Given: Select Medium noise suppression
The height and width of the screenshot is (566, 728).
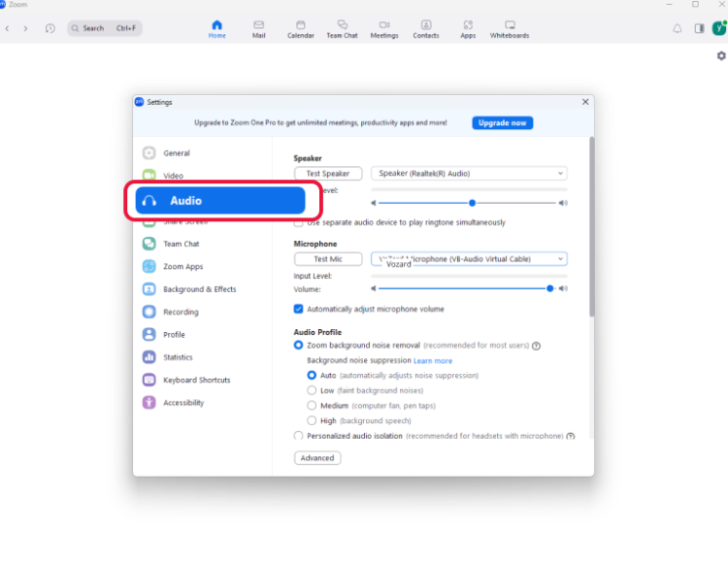Looking at the screenshot, I should point(312,406).
